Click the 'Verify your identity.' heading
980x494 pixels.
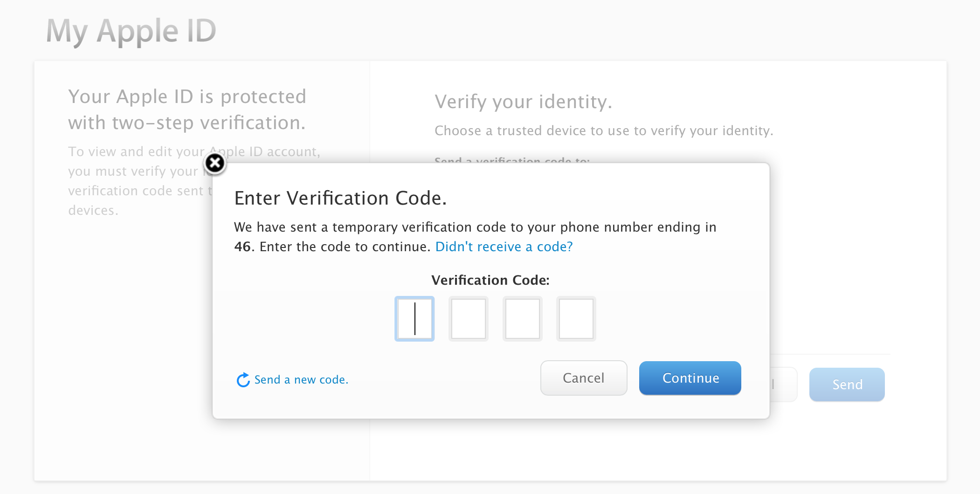tap(524, 102)
